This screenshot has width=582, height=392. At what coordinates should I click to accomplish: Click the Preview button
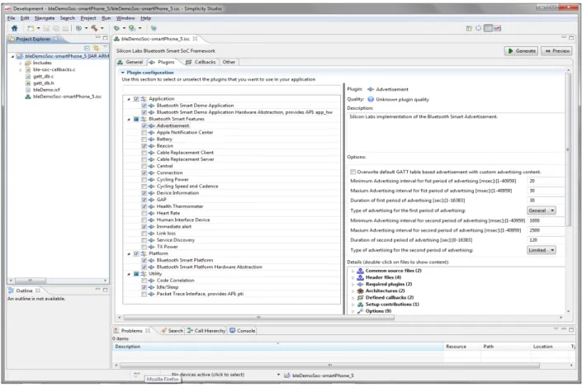[x=556, y=51]
